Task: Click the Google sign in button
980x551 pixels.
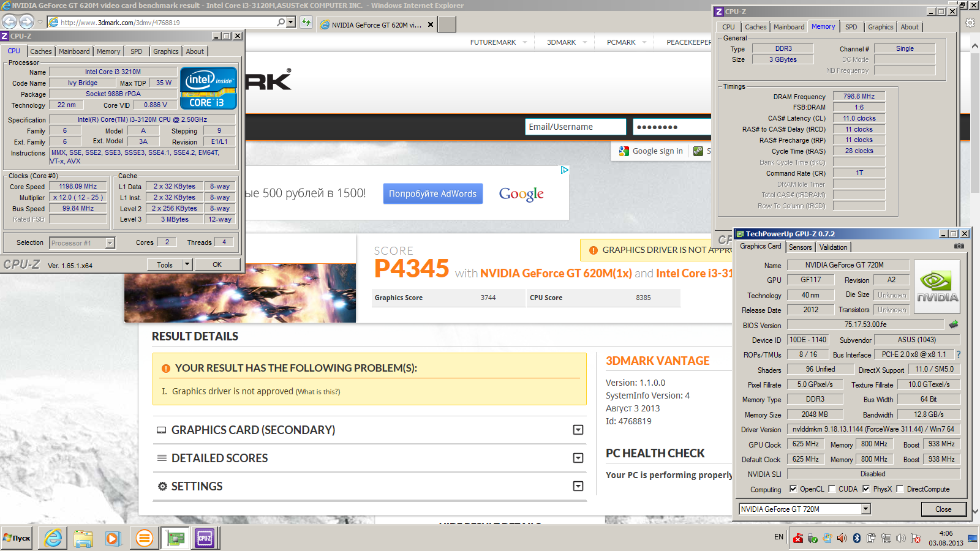Action: click(x=650, y=151)
